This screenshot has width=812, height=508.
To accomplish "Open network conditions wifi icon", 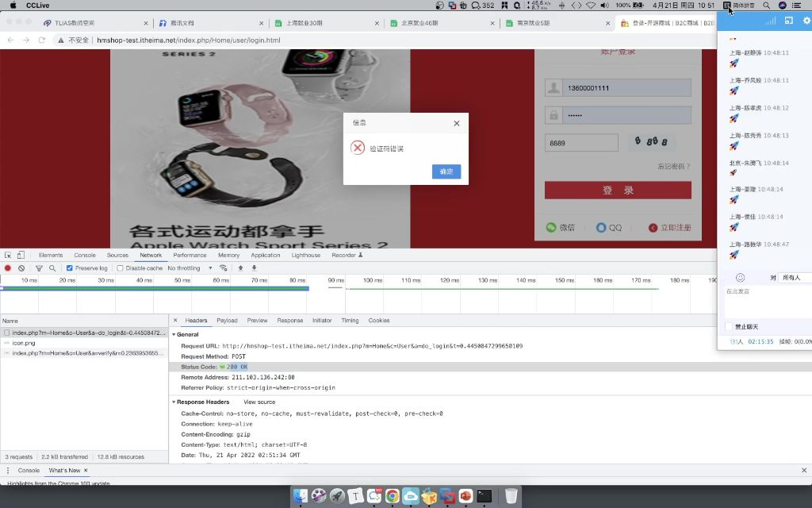I will pyautogui.click(x=223, y=268).
